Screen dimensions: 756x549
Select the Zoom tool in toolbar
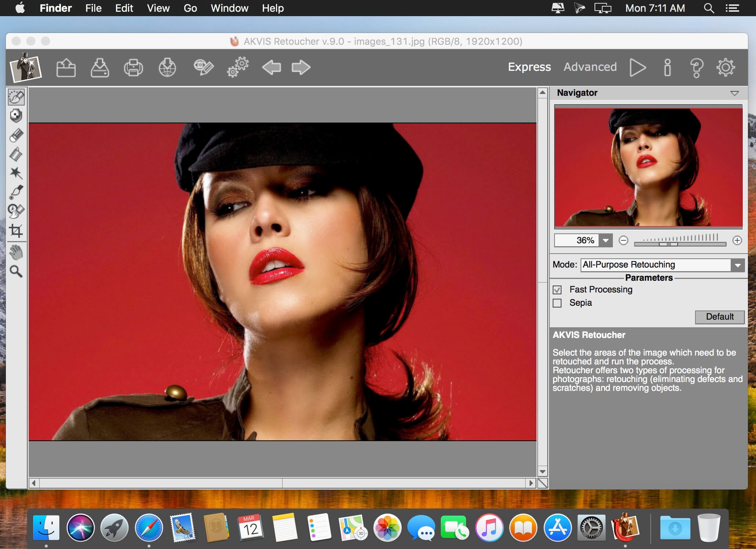[x=17, y=270]
